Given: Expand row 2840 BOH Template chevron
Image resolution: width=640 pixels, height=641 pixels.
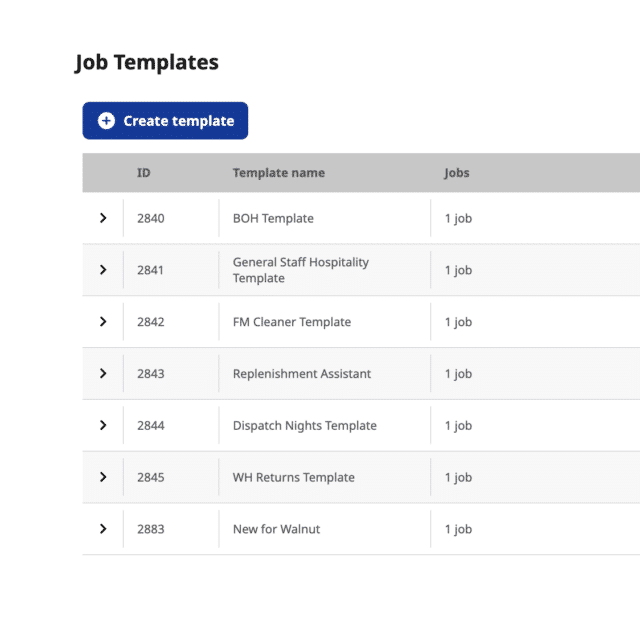Looking at the screenshot, I should 103,218.
